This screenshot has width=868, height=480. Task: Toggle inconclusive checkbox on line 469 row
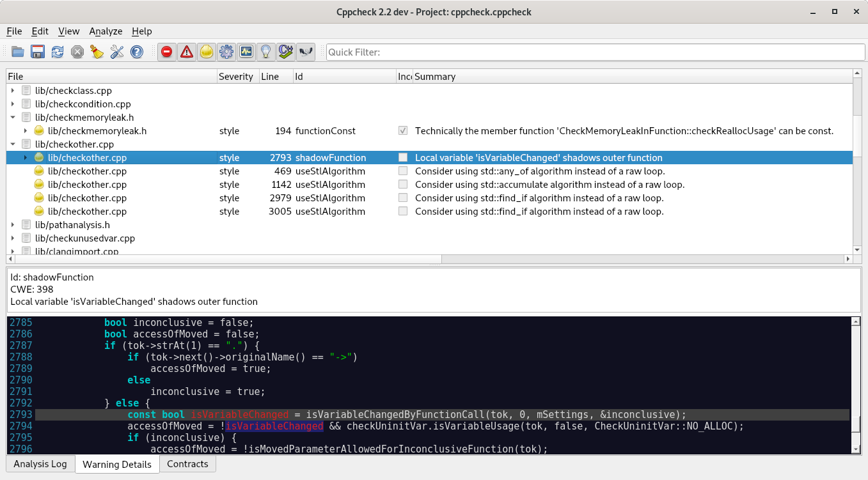[x=403, y=171]
